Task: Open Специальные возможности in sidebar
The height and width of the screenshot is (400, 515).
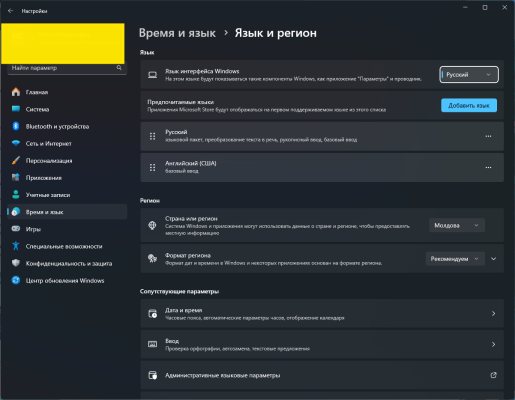Action: (67, 246)
